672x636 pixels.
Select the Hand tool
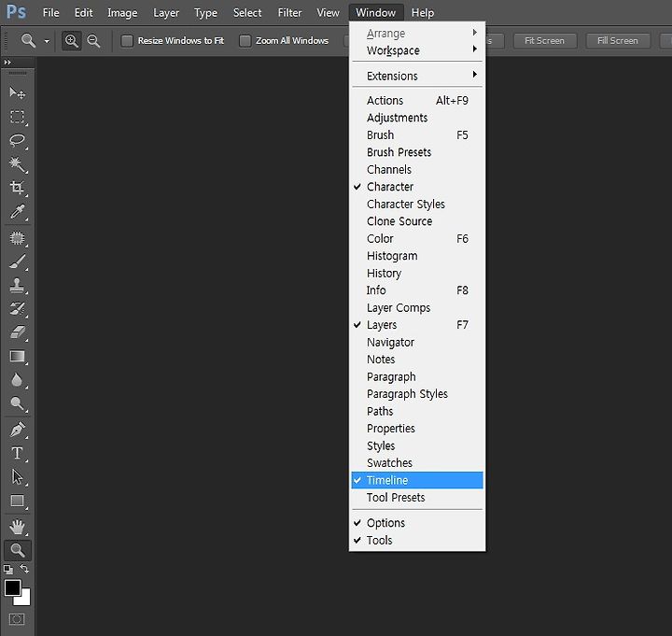point(17,527)
